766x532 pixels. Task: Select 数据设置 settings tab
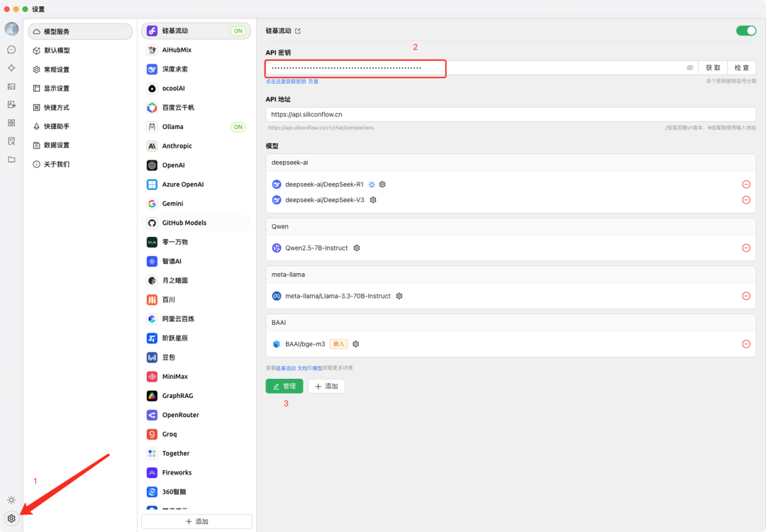tap(80, 145)
